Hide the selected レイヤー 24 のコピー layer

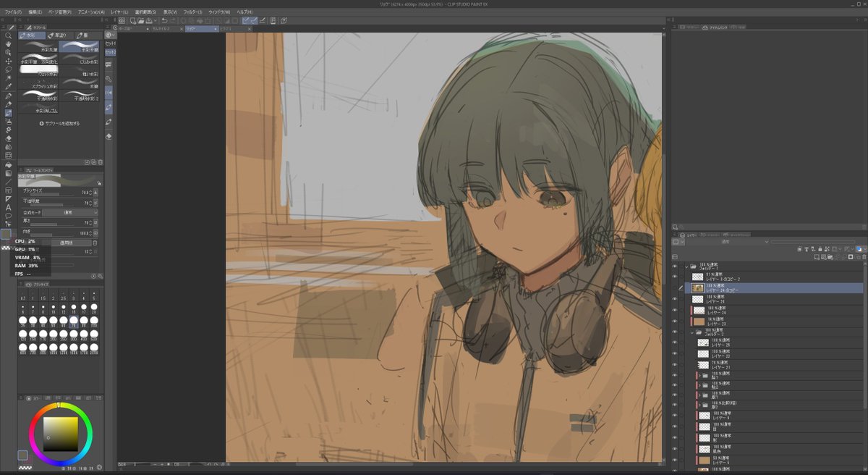(x=680, y=287)
